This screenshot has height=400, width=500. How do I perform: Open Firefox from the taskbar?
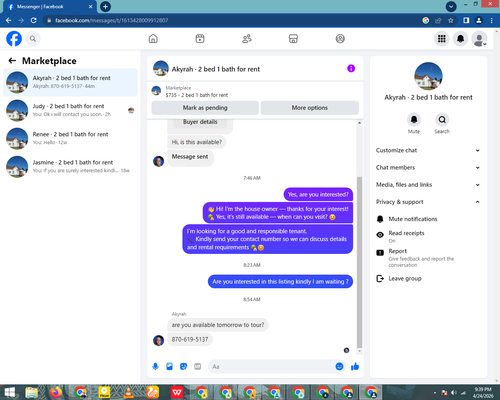(56, 392)
